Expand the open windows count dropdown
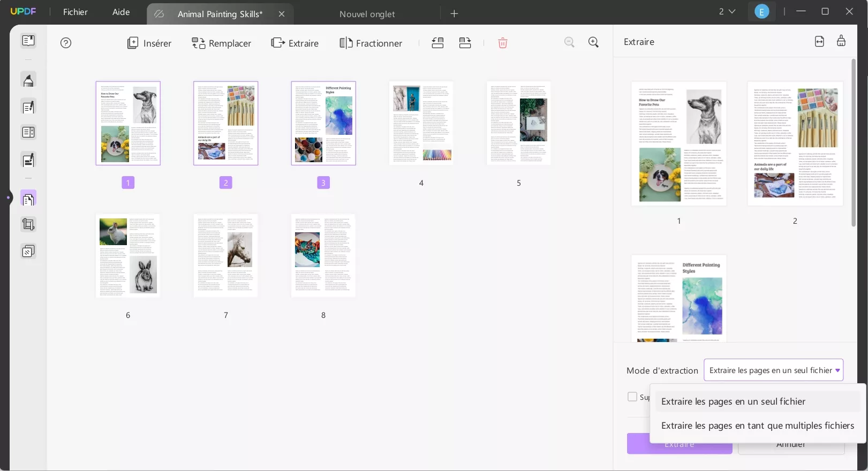This screenshot has height=471, width=868. click(x=727, y=11)
